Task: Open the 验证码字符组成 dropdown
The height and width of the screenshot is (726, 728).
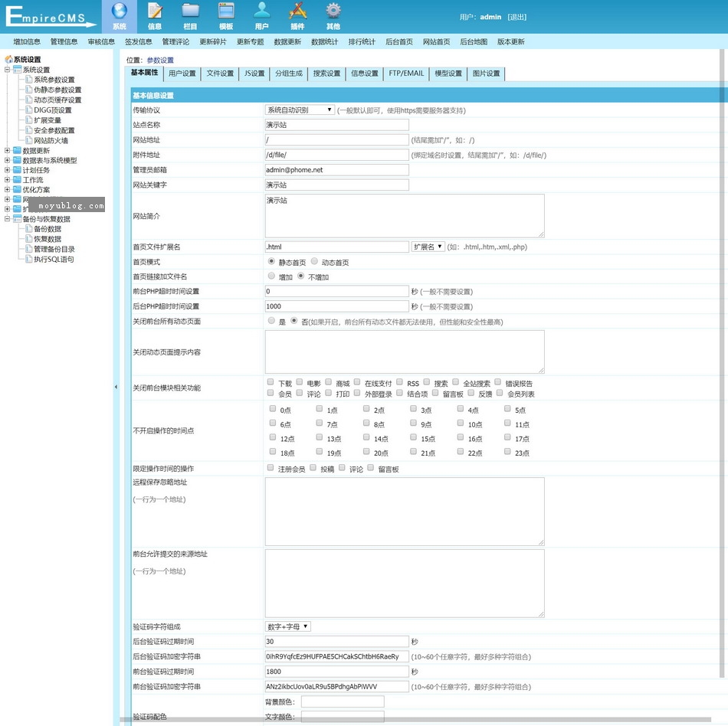Action: coord(287,626)
